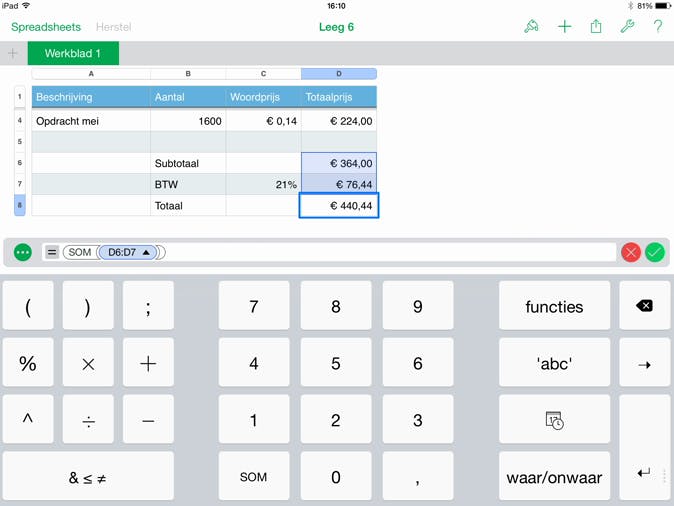The height and width of the screenshot is (506, 674).
Task: Go back to Spreadsheets
Action: (46, 27)
